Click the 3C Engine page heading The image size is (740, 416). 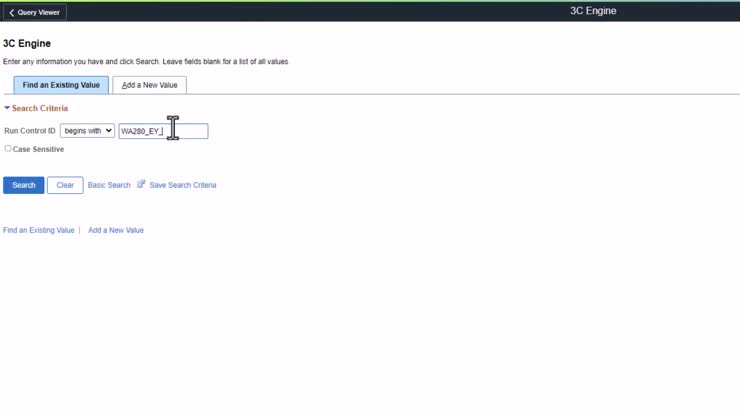[x=27, y=43]
